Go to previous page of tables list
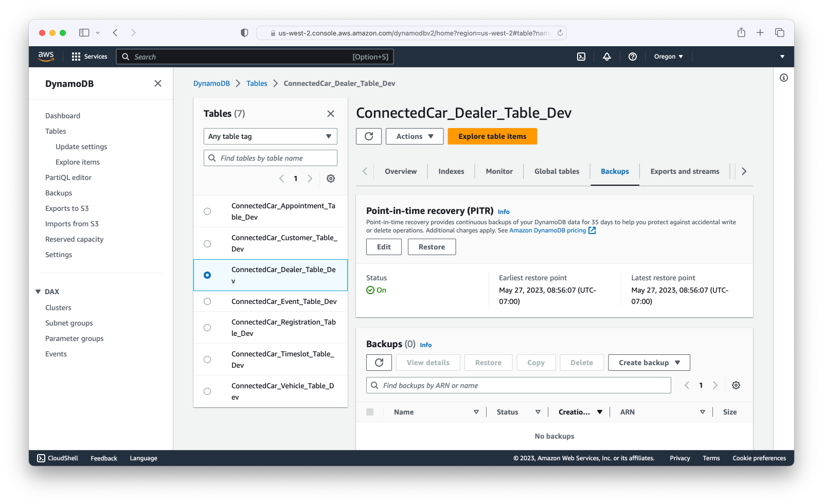 281,178
